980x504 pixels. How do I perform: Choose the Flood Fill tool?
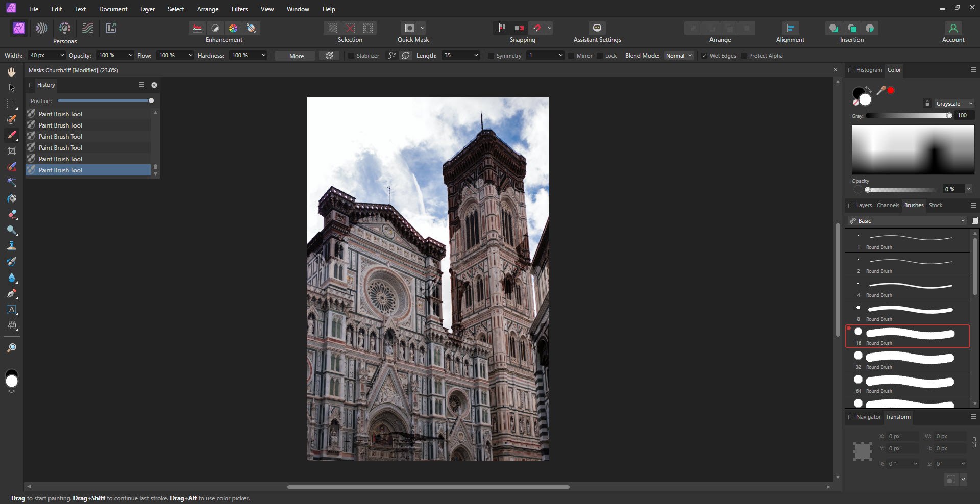(x=12, y=198)
